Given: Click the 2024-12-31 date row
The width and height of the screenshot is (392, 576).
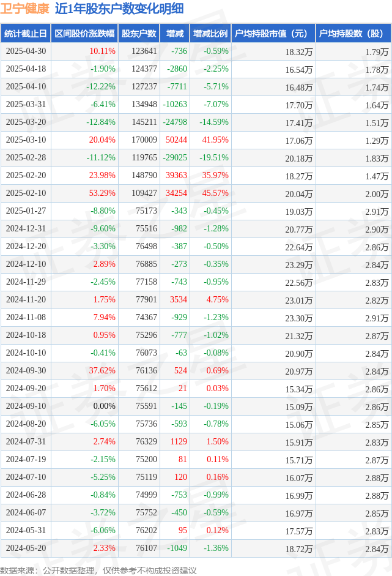Looking at the screenshot, I should 196,228.
